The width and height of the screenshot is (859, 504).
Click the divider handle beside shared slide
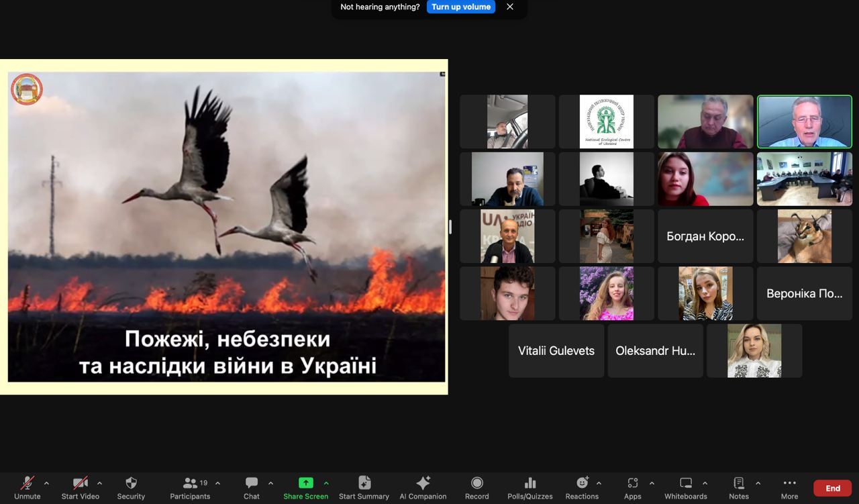coord(450,227)
